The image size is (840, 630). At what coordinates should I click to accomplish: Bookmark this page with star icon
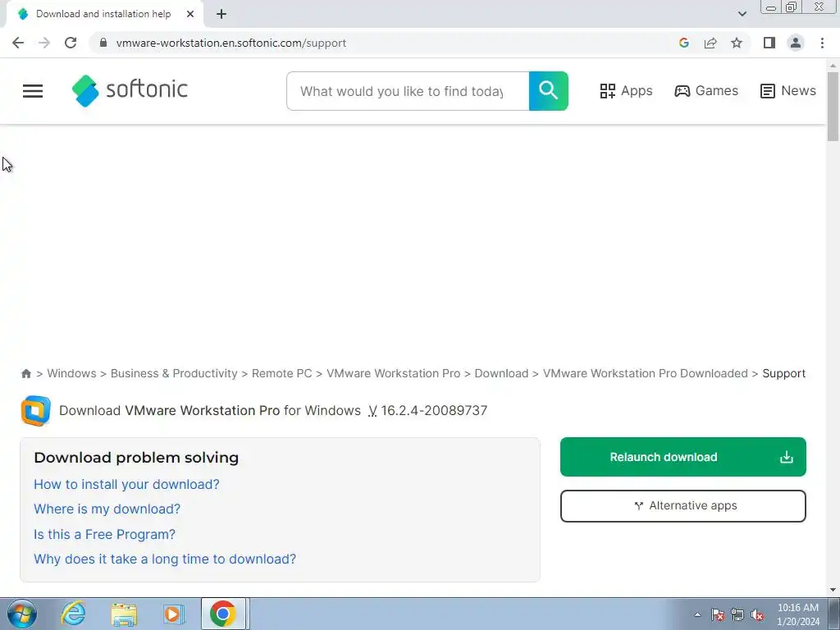737,43
